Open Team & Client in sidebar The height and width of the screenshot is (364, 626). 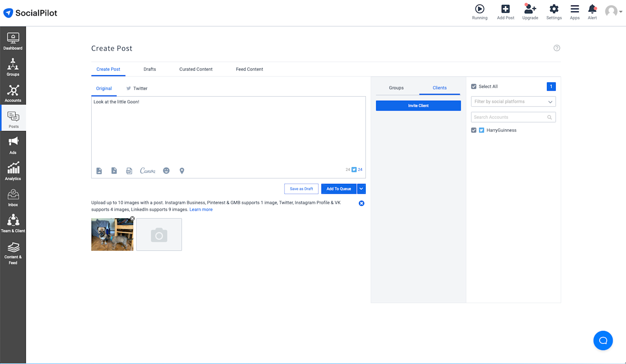13,224
